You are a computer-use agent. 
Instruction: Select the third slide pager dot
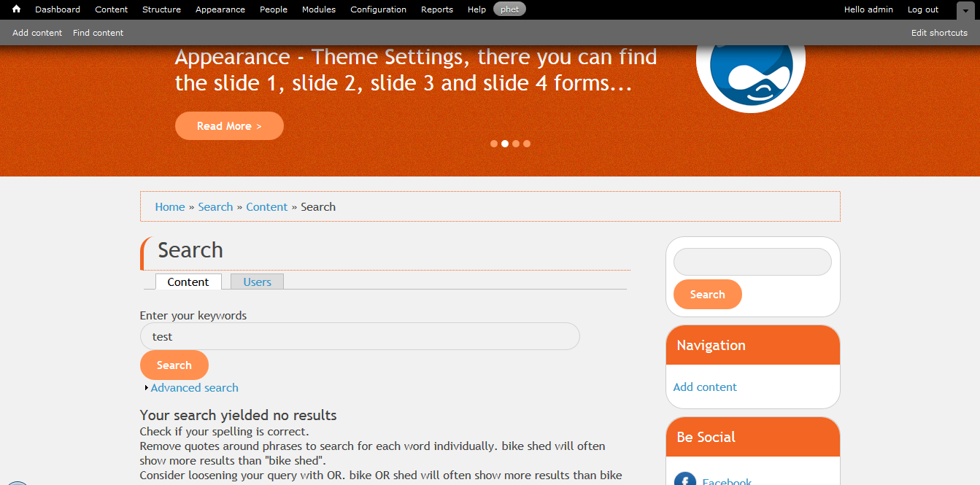pyautogui.click(x=516, y=144)
